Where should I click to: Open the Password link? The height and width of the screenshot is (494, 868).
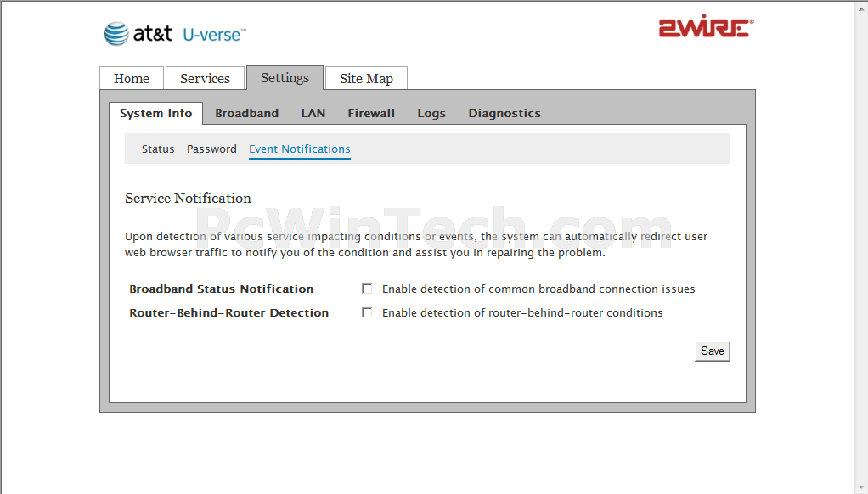[x=211, y=149]
